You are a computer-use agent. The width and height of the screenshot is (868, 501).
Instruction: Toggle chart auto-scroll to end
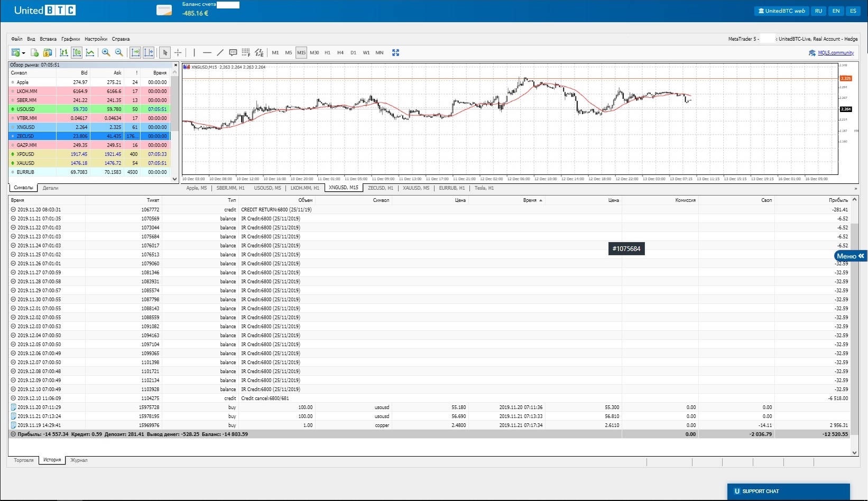point(135,52)
